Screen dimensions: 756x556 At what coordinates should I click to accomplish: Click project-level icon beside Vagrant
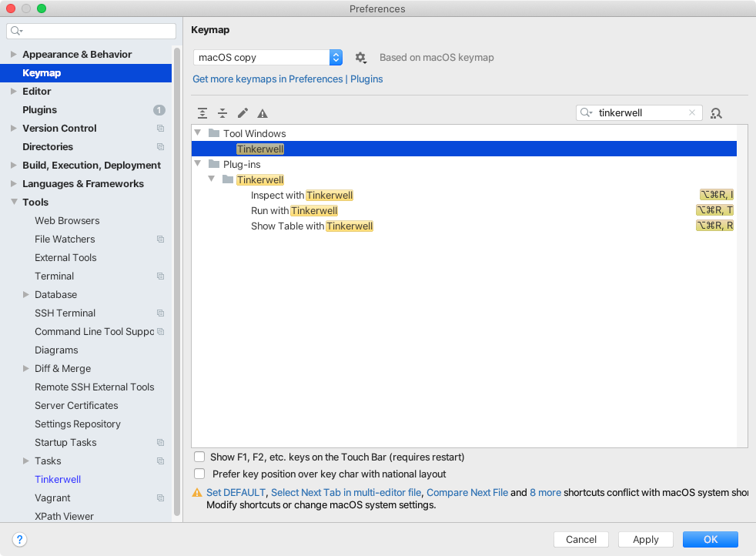tap(161, 497)
